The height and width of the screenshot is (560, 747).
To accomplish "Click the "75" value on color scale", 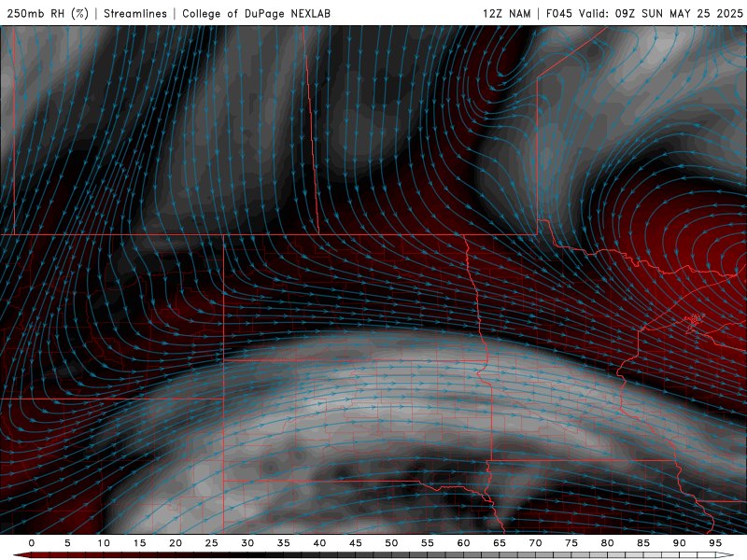I will click(x=571, y=543).
